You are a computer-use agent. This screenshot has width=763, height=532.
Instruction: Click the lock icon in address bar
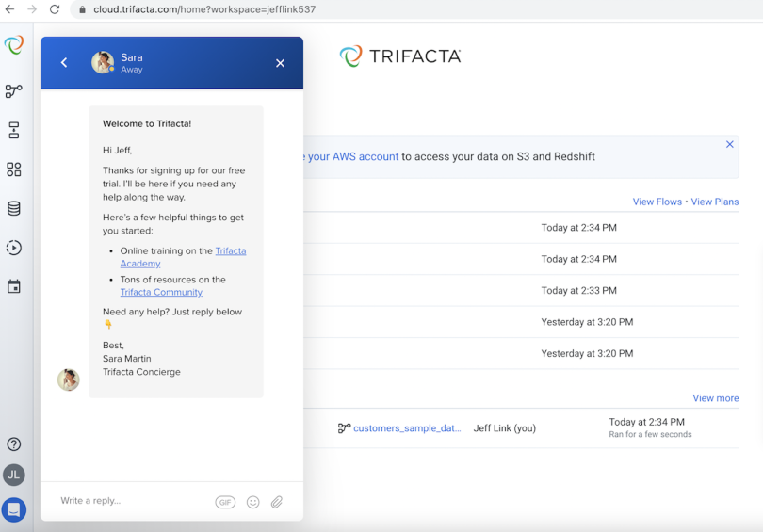82,9
